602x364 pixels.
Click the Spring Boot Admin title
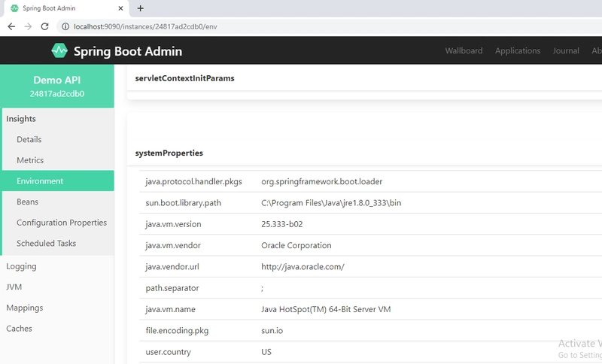coord(128,51)
